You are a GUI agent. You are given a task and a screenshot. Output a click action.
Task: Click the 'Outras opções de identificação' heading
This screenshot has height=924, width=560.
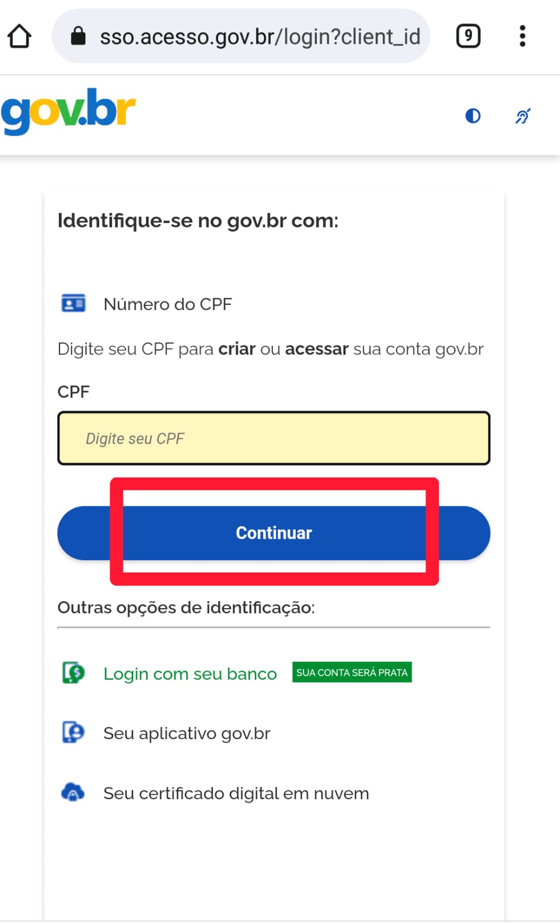(186, 607)
